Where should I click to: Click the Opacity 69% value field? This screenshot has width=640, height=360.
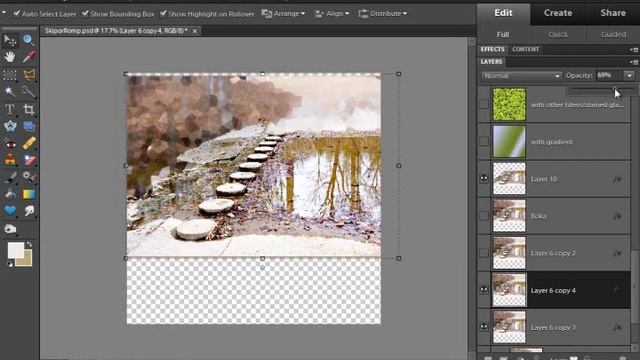pyautogui.click(x=608, y=76)
